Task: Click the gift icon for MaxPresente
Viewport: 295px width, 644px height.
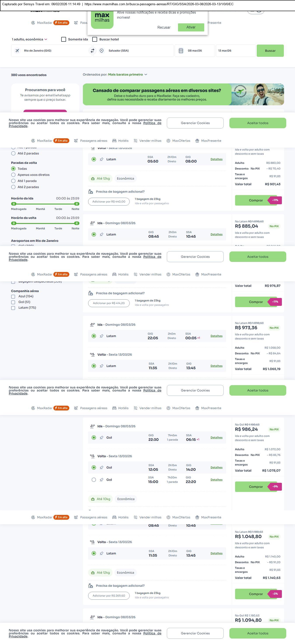Action: [x=197, y=141]
